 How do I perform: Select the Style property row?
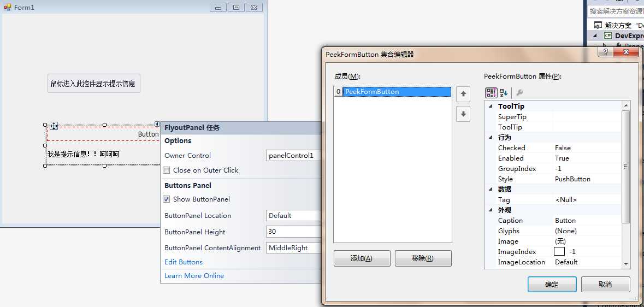[553, 179]
